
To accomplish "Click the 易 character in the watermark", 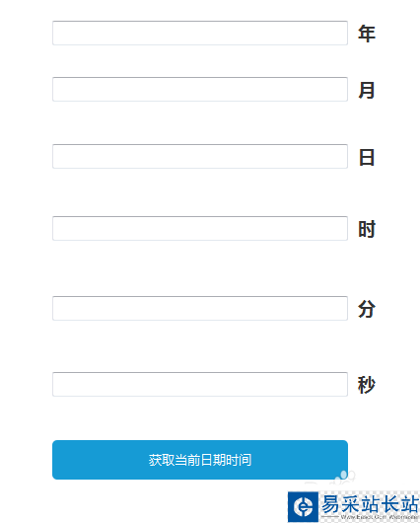I will [330, 503].
